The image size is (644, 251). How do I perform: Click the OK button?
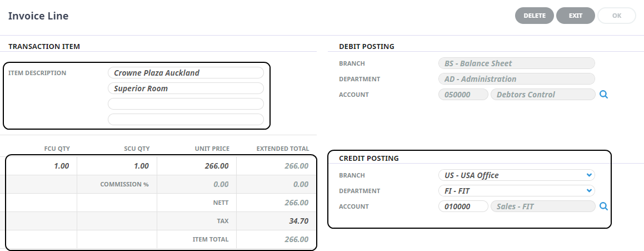pyautogui.click(x=616, y=16)
